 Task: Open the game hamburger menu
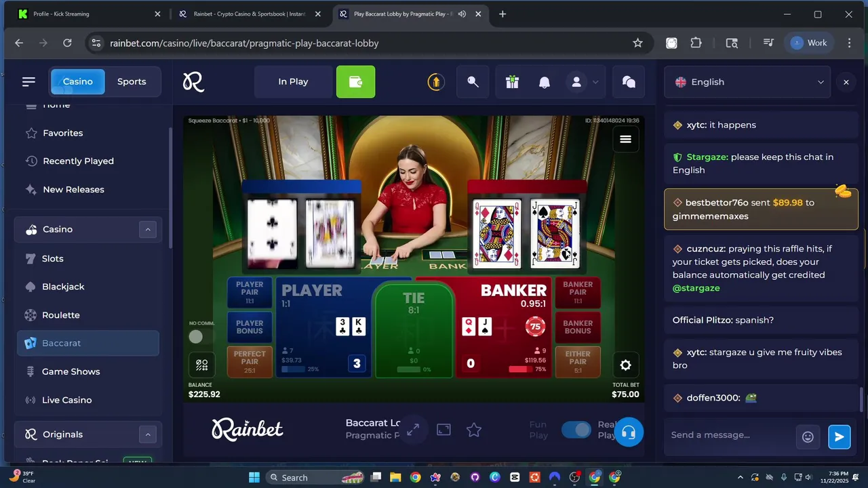click(625, 139)
